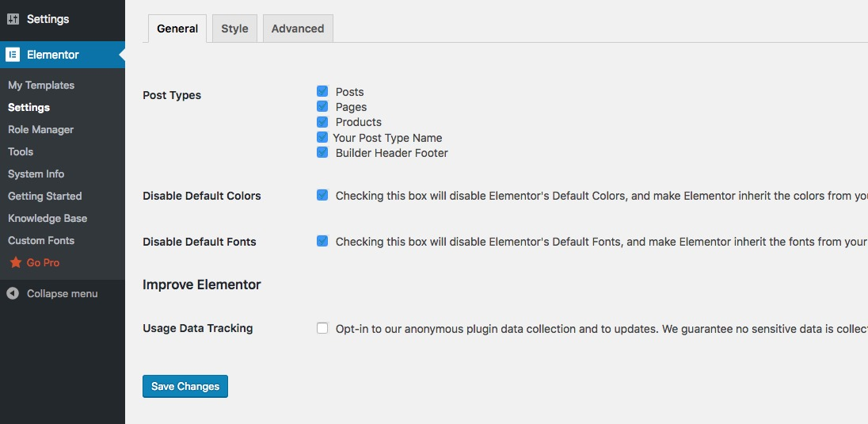Switch to the Style tab

[234, 29]
